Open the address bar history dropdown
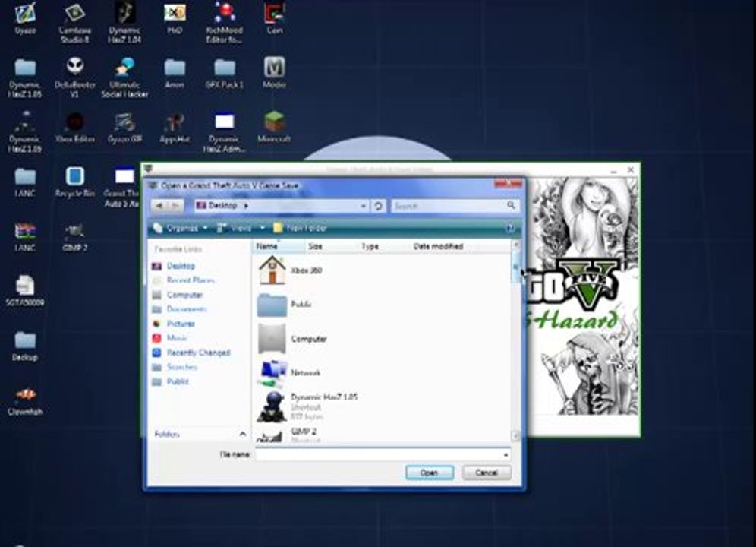 click(364, 206)
